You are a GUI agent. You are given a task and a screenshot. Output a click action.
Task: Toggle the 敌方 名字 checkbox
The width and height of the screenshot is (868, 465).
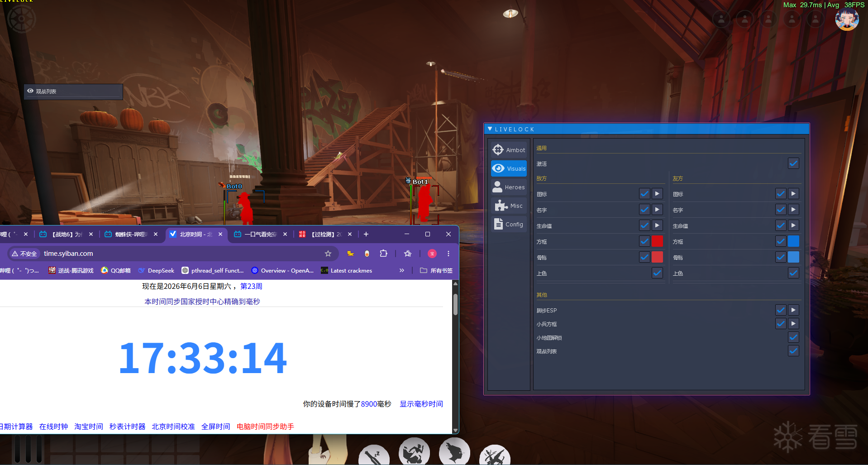644,210
